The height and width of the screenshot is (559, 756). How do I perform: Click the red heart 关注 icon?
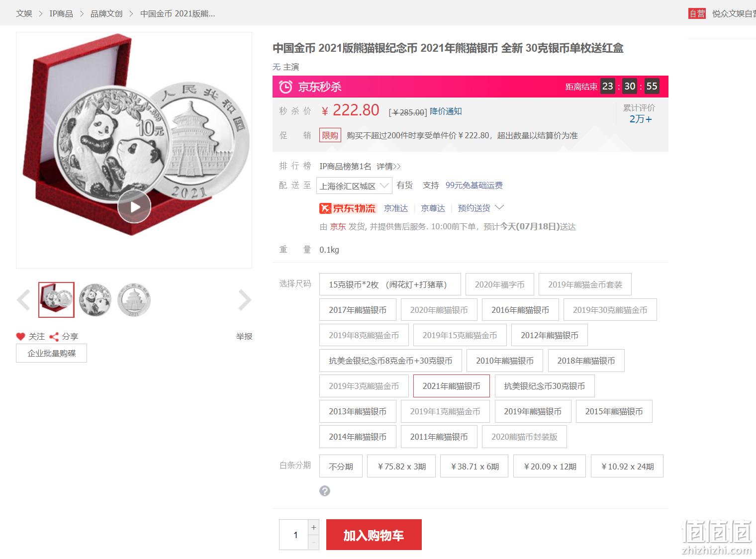pyautogui.click(x=20, y=337)
